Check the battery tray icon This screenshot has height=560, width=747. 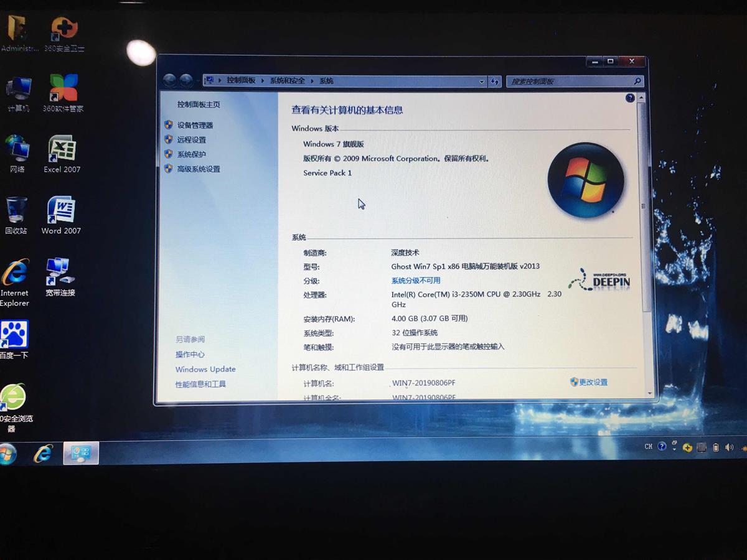[716, 447]
